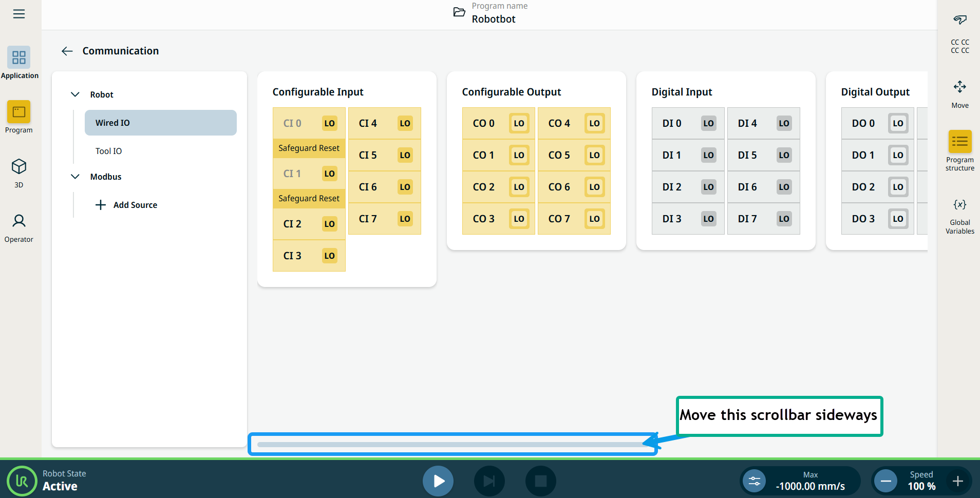Toggle CO 0 configurable output
Image resolution: width=980 pixels, height=498 pixels.
coord(519,123)
